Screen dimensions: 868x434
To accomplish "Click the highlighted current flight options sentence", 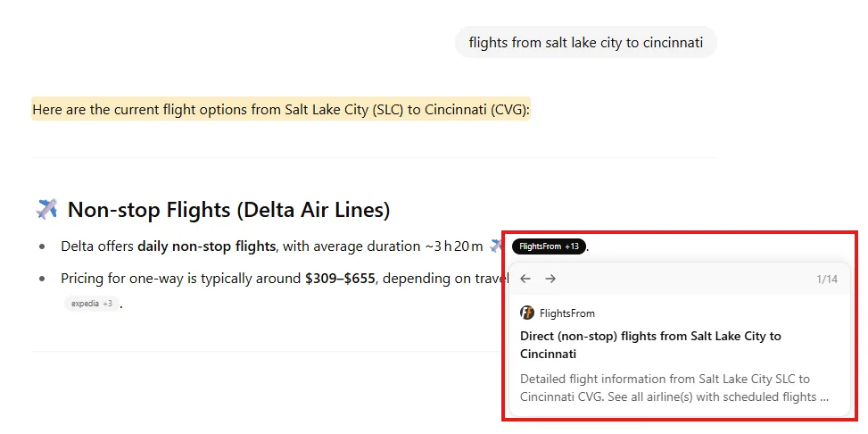I will pos(281,110).
